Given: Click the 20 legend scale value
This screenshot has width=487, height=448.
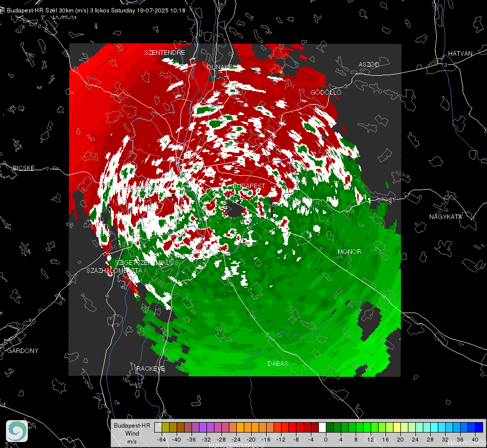Looking at the screenshot, I should (400, 440).
